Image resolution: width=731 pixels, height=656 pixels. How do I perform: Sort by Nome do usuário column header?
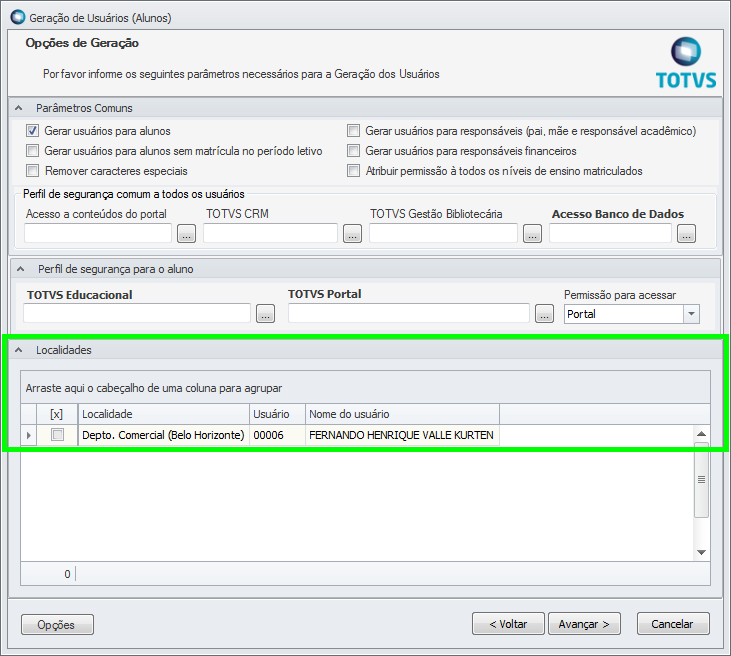point(402,414)
